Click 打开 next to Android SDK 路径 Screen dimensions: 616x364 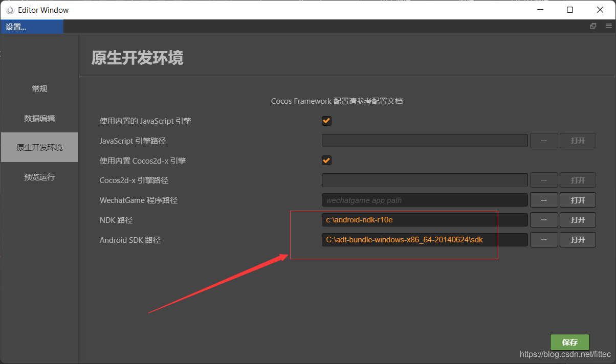pyautogui.click(x=578, y=240)
